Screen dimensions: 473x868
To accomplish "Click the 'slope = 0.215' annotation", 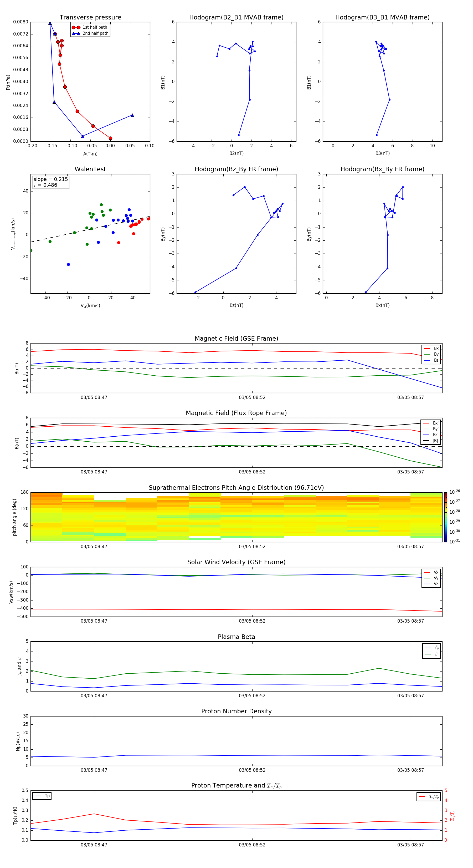I will click(50, 179).
